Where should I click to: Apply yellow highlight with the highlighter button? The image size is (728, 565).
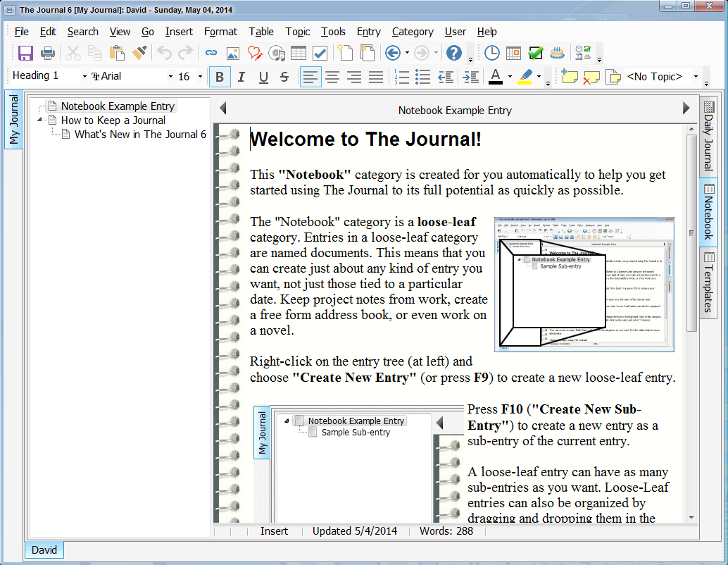(x=525, y=77)
